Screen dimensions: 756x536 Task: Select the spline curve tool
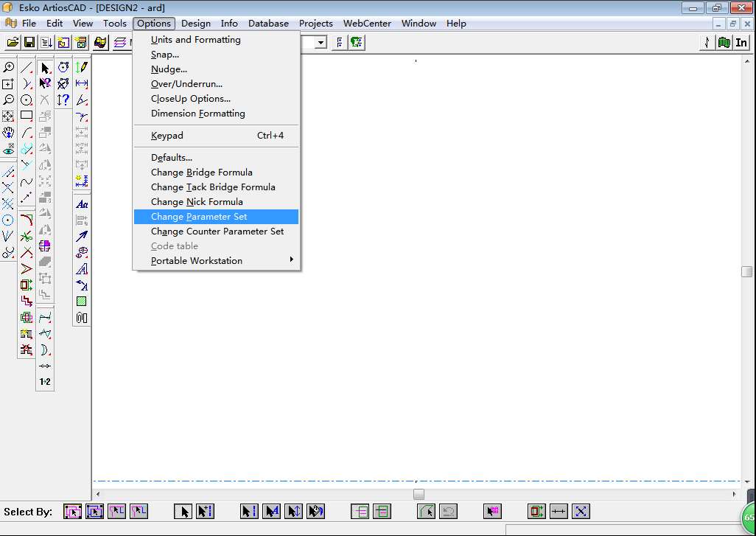click(27, 181)
